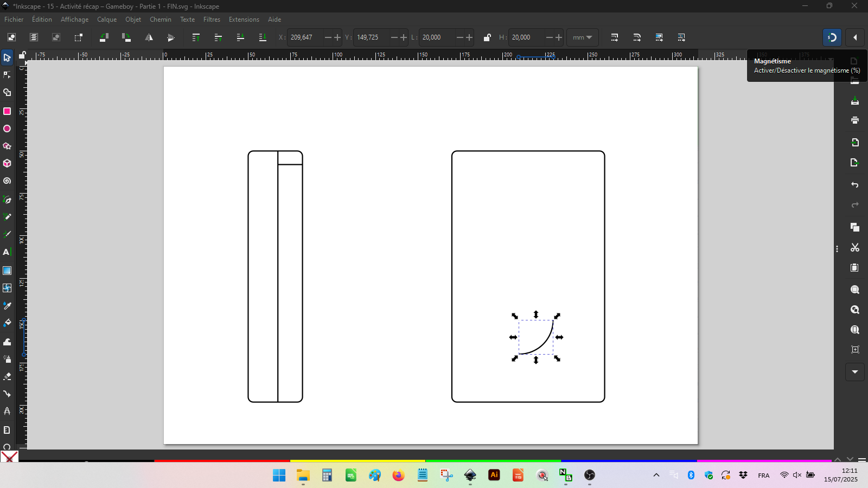
Task: Select the Eraser tool
Action: 7,376
